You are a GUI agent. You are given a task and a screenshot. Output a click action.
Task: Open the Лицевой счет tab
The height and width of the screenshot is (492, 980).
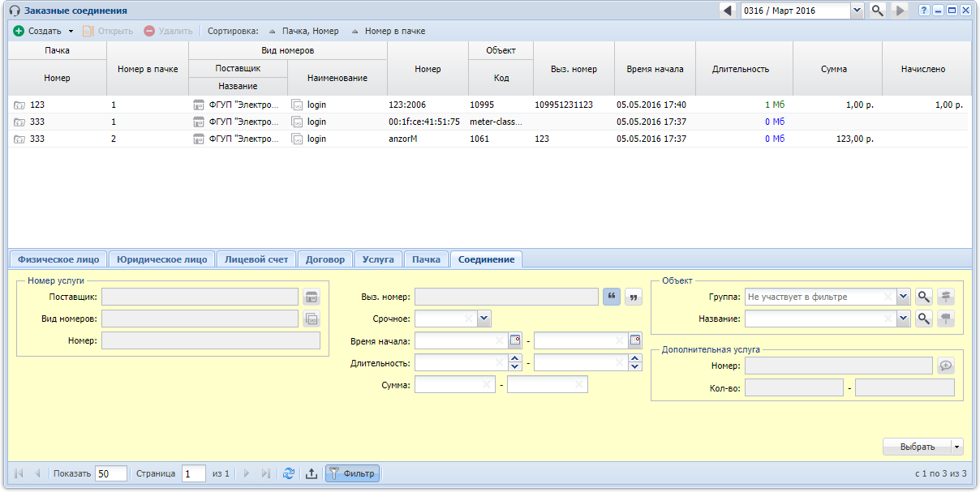click(256, 259)
